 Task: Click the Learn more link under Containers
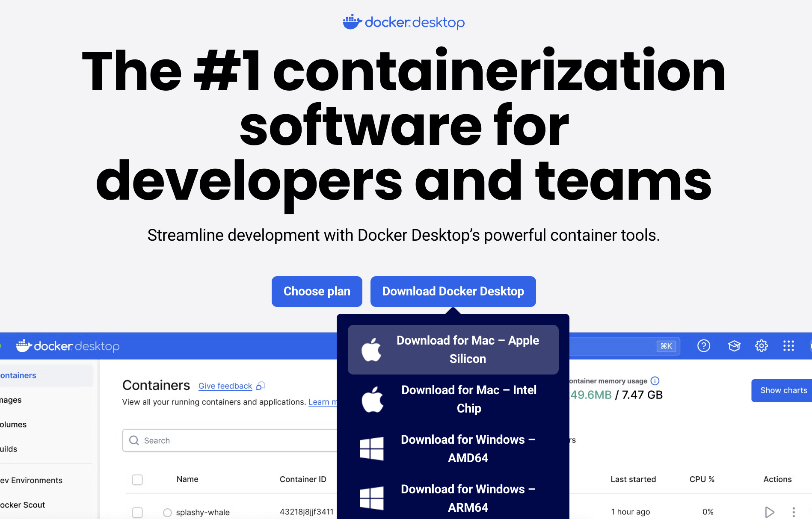tap(323, 402)
